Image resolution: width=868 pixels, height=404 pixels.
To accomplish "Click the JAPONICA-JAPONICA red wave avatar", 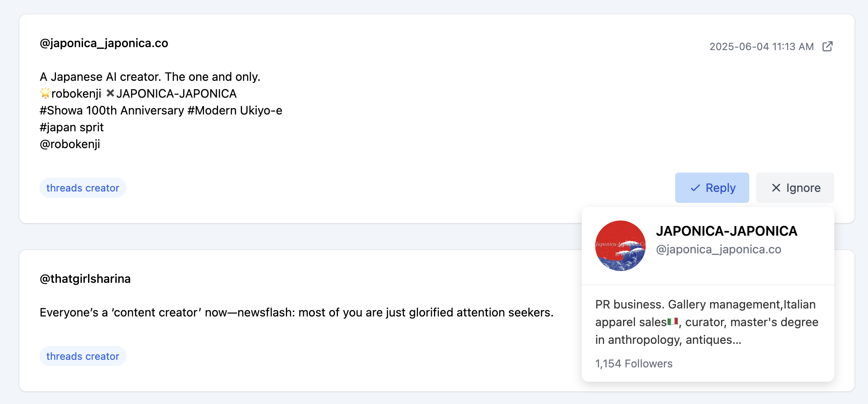I will 620,246.
